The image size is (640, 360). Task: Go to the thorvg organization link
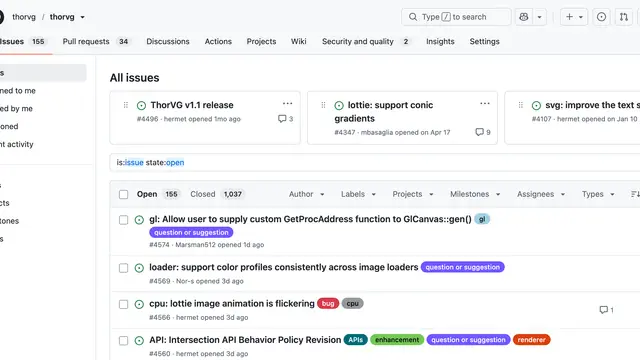[24, 17]
